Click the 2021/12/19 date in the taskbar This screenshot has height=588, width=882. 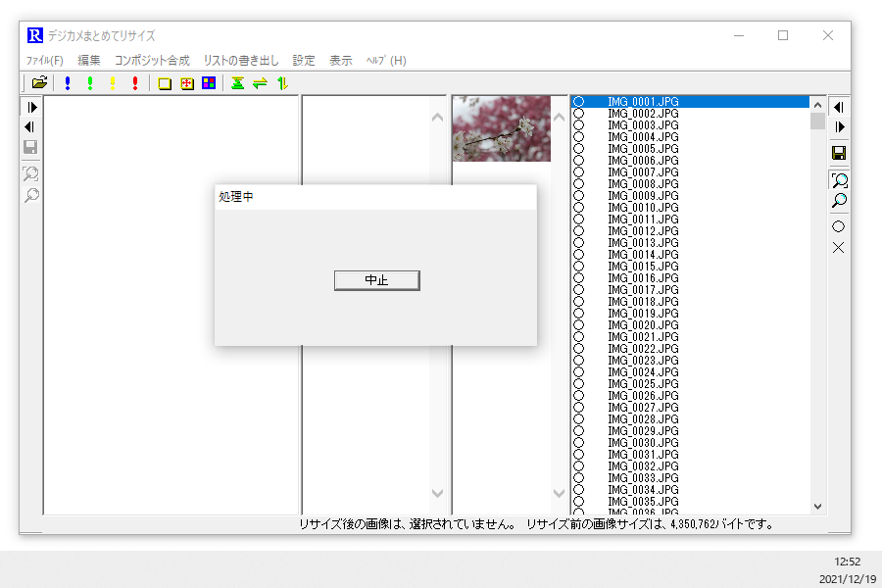pyautogui.click(x=847, y=579)
